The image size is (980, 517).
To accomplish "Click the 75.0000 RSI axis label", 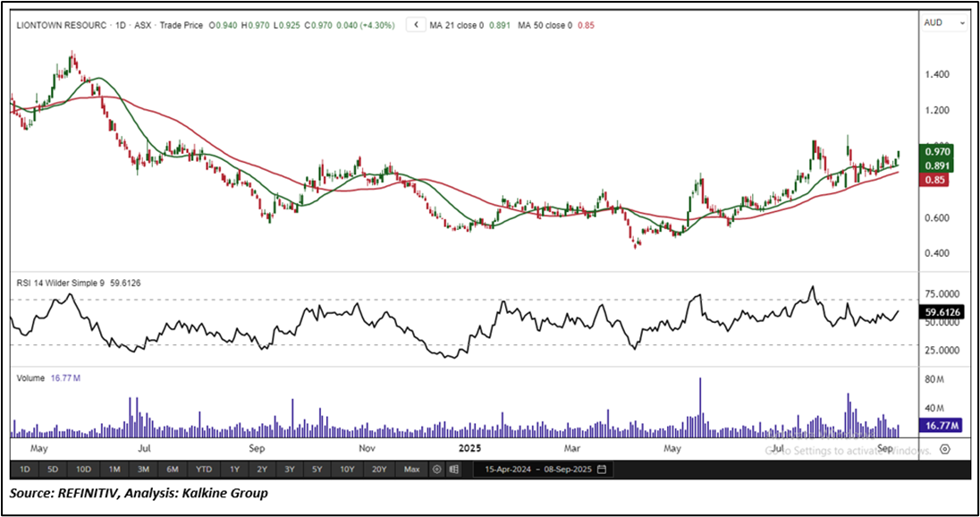I will 942,293.
